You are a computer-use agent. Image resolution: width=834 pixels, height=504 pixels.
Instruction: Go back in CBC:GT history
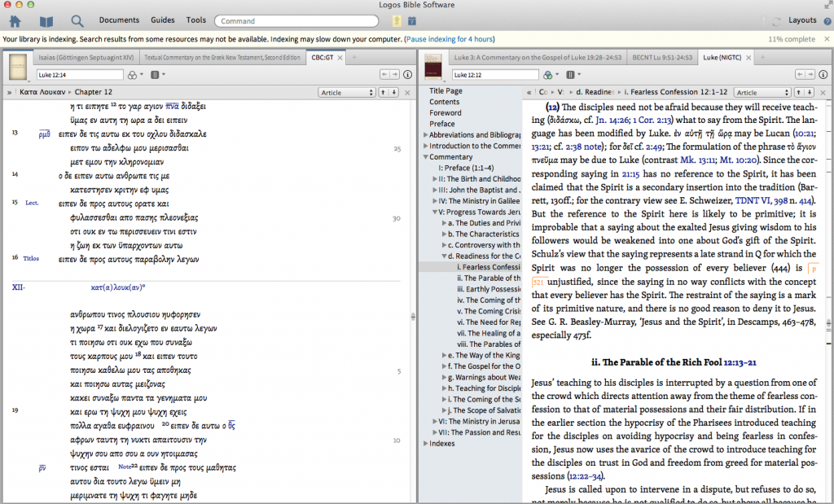coord(384,74)
